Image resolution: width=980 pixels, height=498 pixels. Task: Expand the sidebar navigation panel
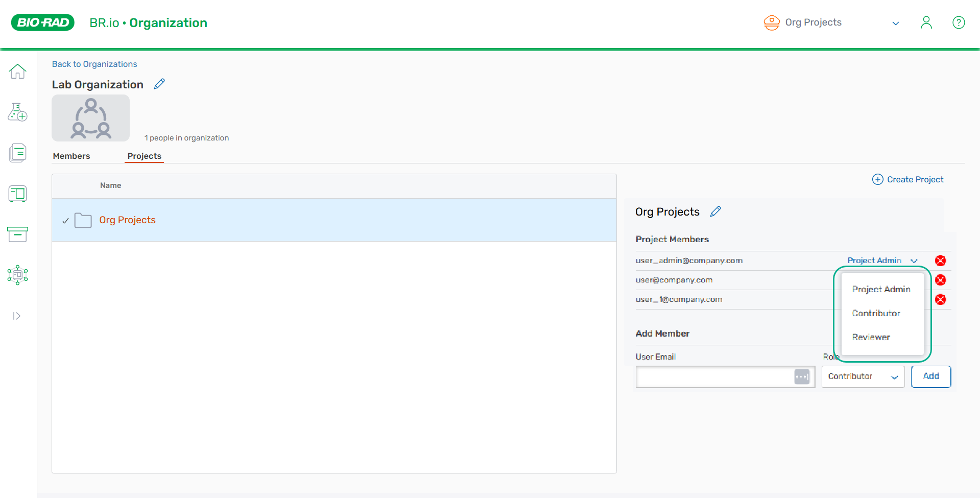(17, 316)
